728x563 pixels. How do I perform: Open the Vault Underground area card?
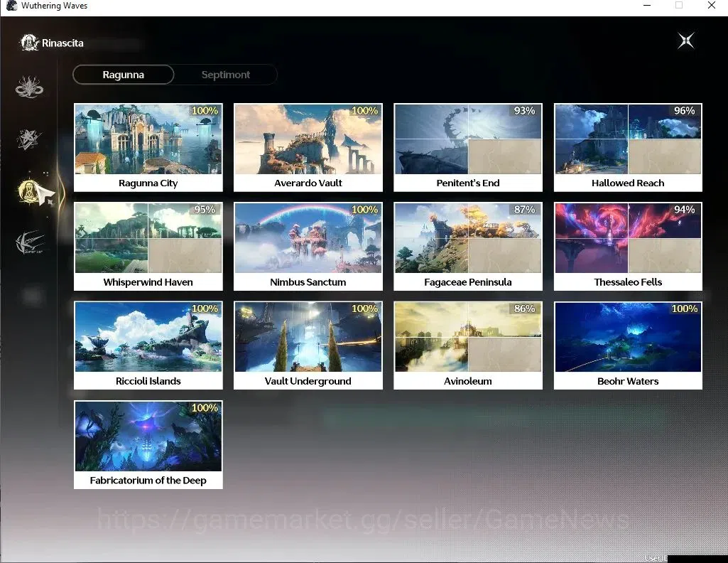(x=308, y=345)
